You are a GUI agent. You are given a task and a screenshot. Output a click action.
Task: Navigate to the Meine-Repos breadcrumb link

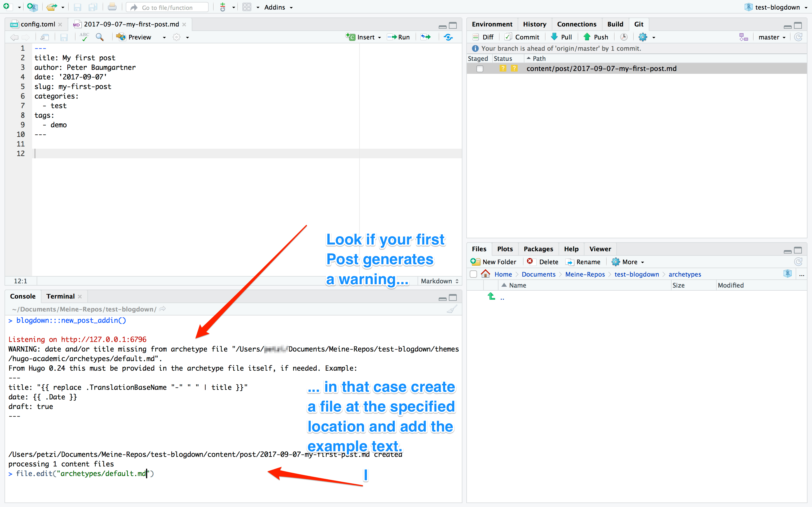(585, 274)
